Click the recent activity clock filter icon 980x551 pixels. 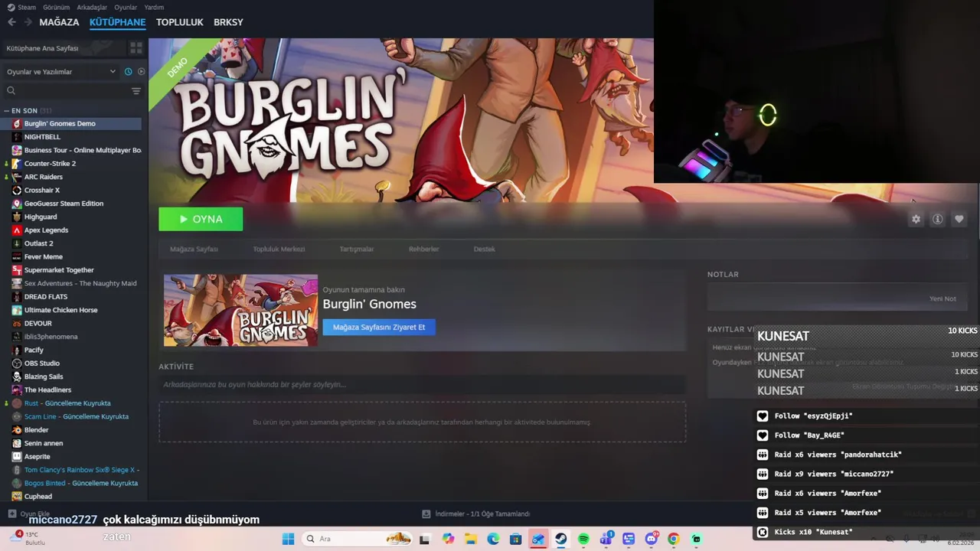pyautogui.click(x=128, y=71)
